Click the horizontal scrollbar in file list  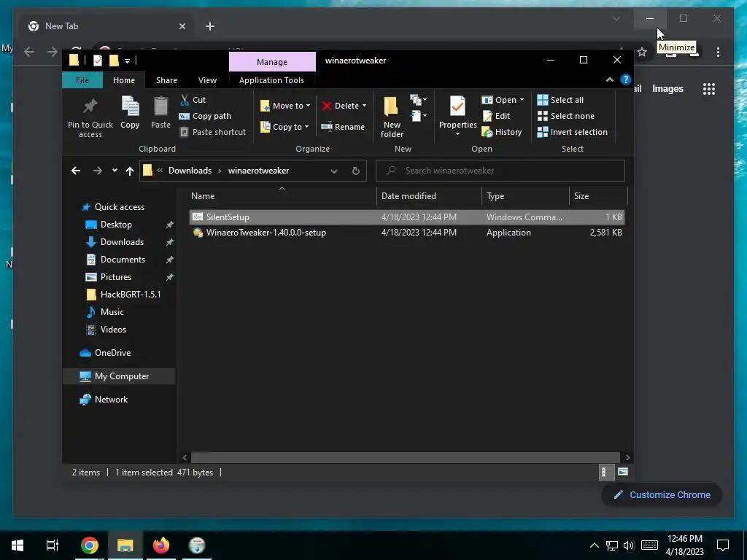pyautogui.click(x=405, y=457)
